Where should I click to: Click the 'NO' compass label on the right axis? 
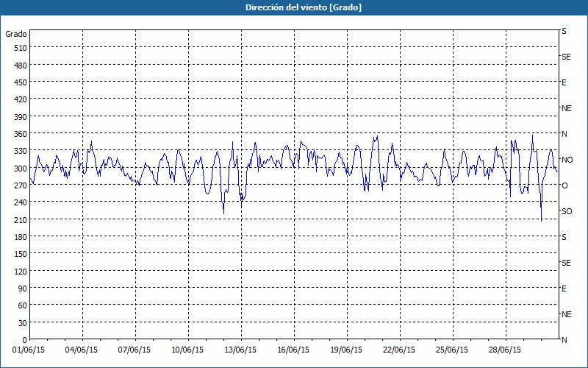point(567,160)
